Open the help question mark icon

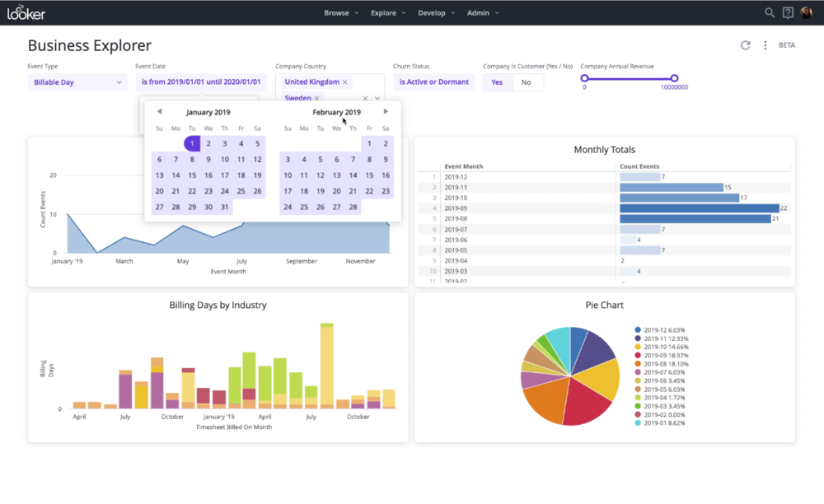tap(789, 13)
